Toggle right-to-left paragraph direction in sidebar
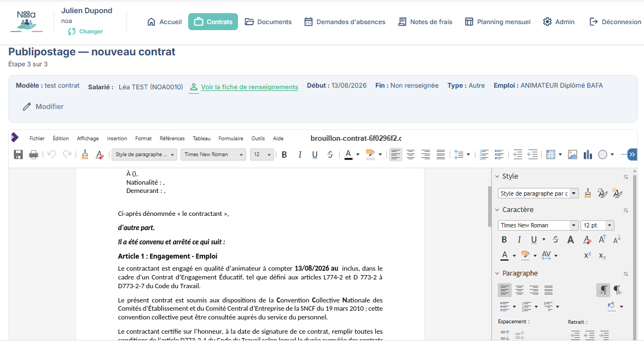The image size is (644, 343). (618, 290)
